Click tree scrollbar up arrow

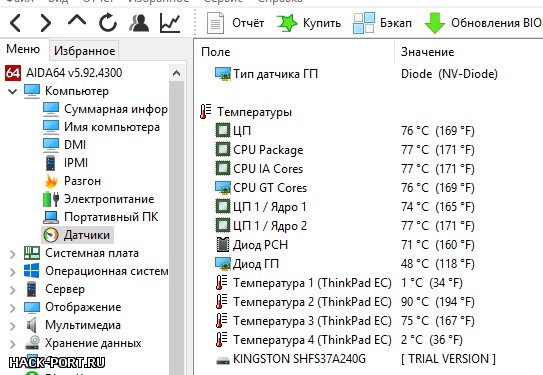tap(176, 73)
